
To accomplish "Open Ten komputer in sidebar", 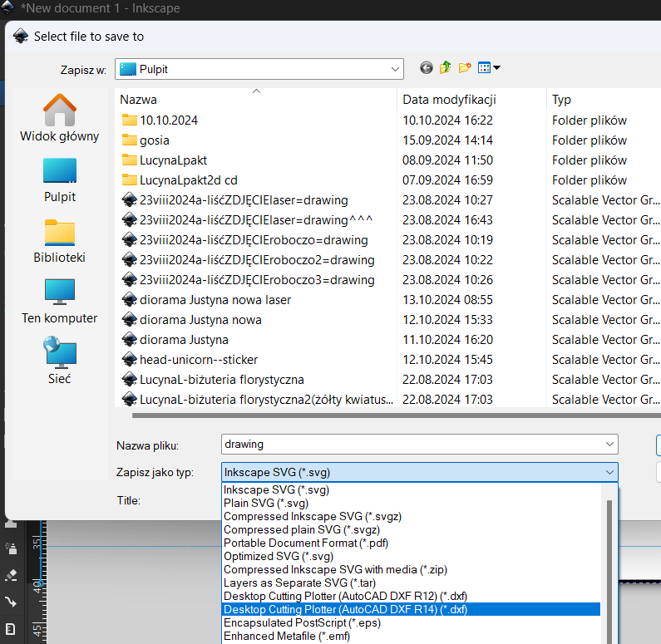I will tap(59, 302).
